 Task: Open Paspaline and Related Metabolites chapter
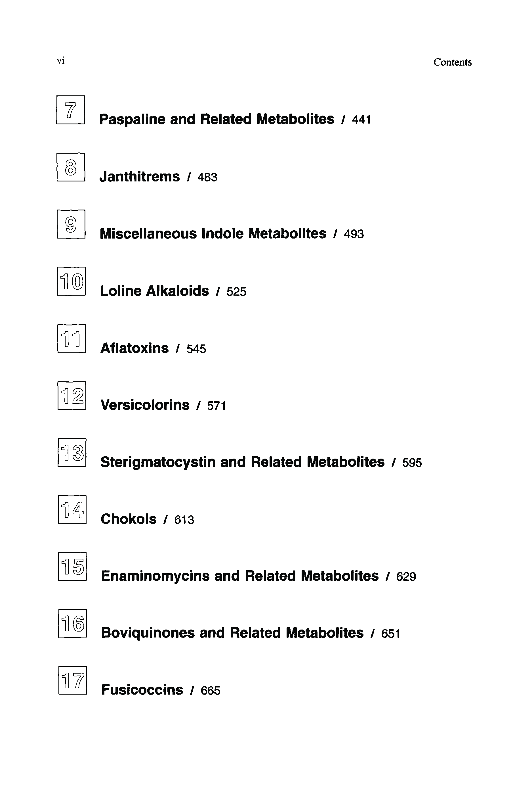click(216, 119)
